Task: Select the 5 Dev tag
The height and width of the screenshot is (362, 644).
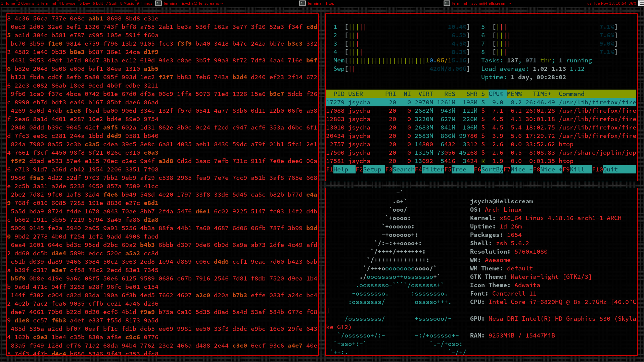Action: 85,3
